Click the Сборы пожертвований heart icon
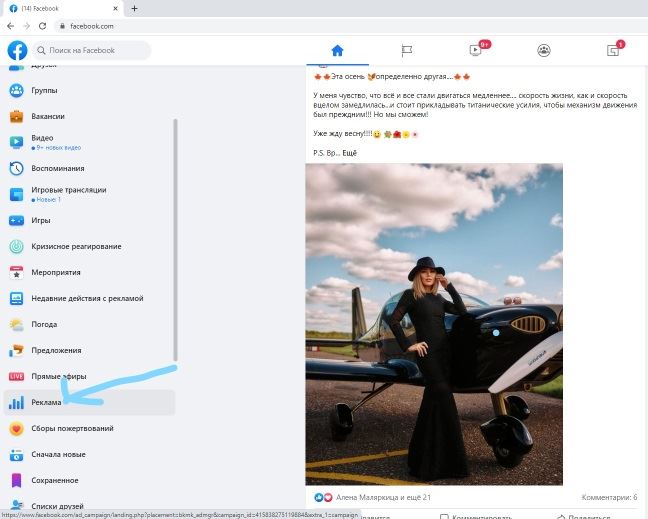Screen dimensions: 648x519 point(17,429)
